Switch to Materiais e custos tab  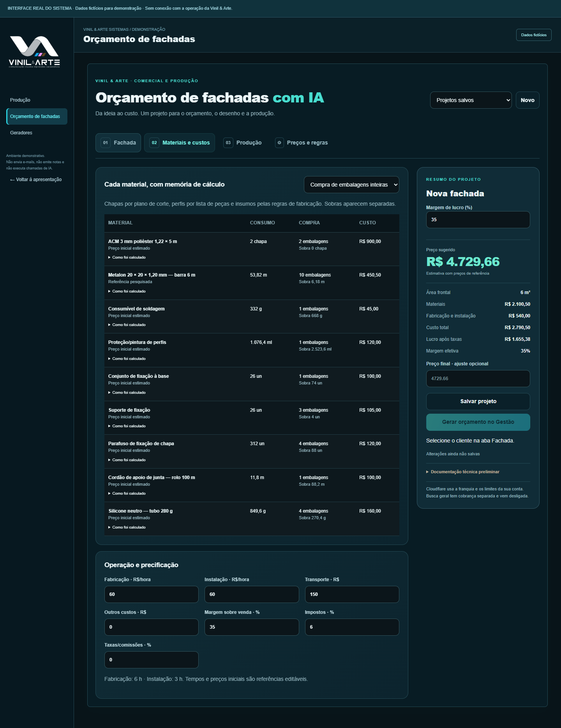tap(180, 143)
